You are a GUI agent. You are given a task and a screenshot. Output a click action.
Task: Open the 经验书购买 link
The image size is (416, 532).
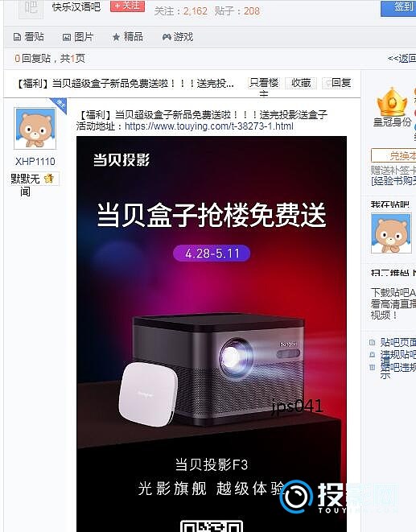(x=393, y=181)
